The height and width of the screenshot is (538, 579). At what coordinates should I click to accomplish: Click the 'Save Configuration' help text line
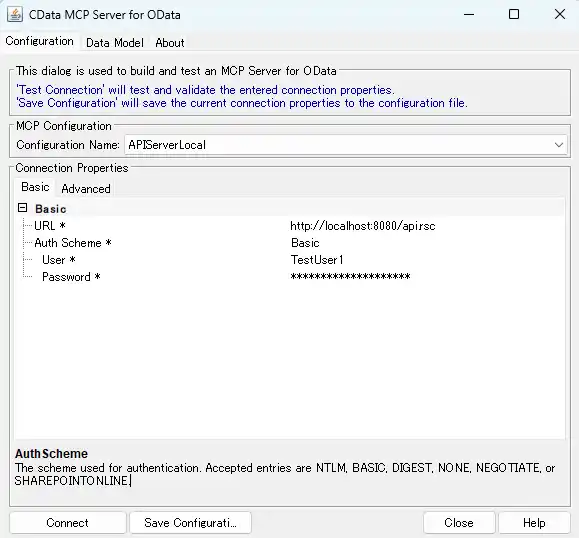click(x=242, y=103)
